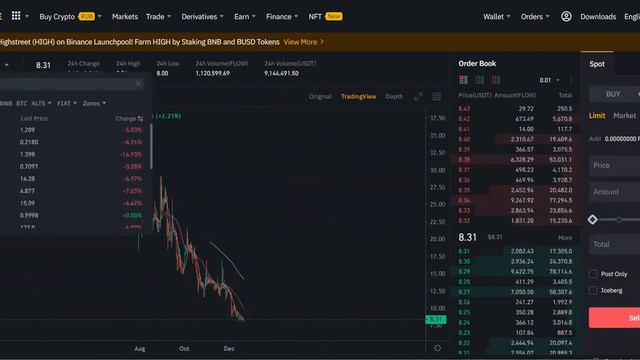Click More link in order book
640x360 pixels.
[565, 238]
